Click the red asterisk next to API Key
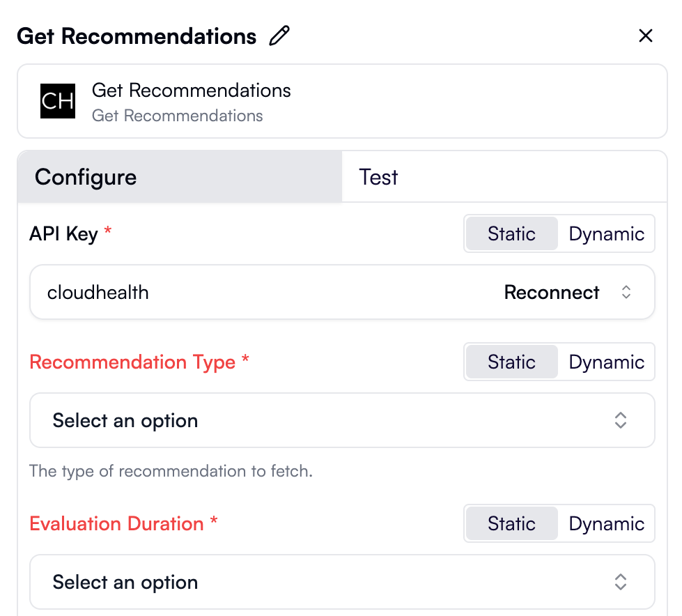This screenshot has height=616, width=682. coord(108,230)
